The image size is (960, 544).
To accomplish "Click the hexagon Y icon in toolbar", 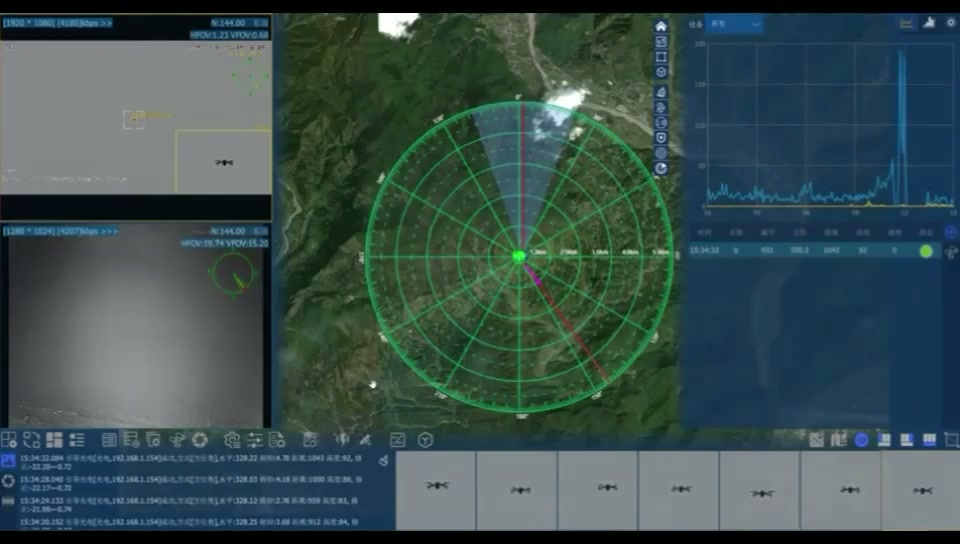I will tap(425, 439).
